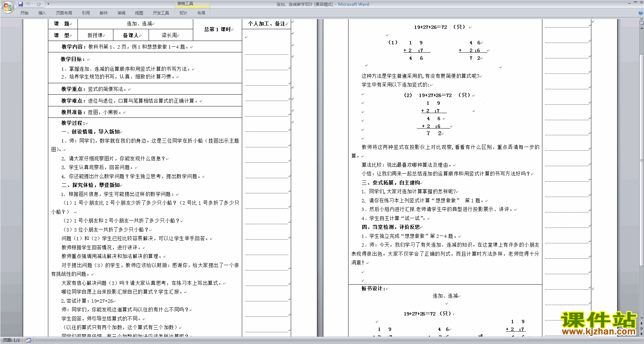The height and width of the screenshot is (344, 644).
Task: Click the macro recording status bar icon
Action: tap(28, 340)
